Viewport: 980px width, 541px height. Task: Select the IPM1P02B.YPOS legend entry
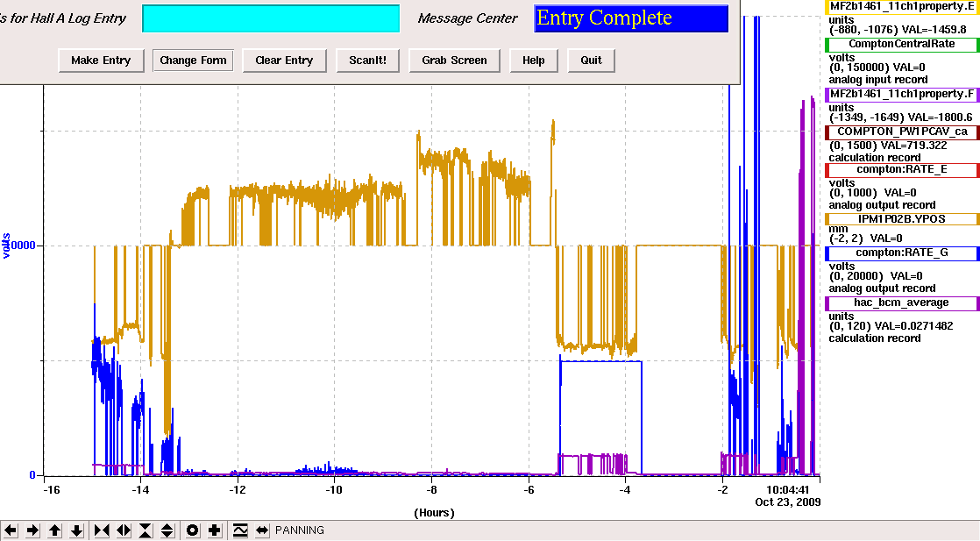tap(902, 219)
